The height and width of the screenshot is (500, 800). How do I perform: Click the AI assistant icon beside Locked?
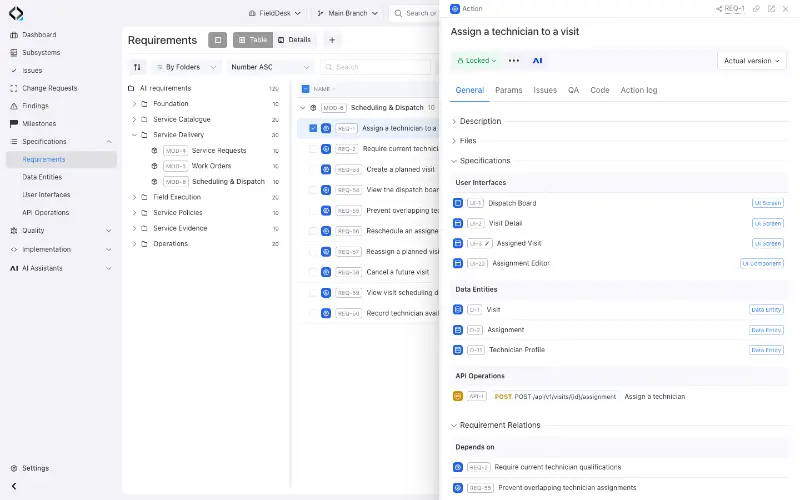537,61
